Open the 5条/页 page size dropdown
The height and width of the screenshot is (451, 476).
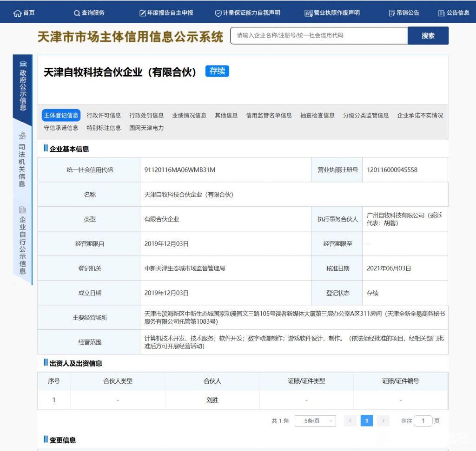point(315,421)
